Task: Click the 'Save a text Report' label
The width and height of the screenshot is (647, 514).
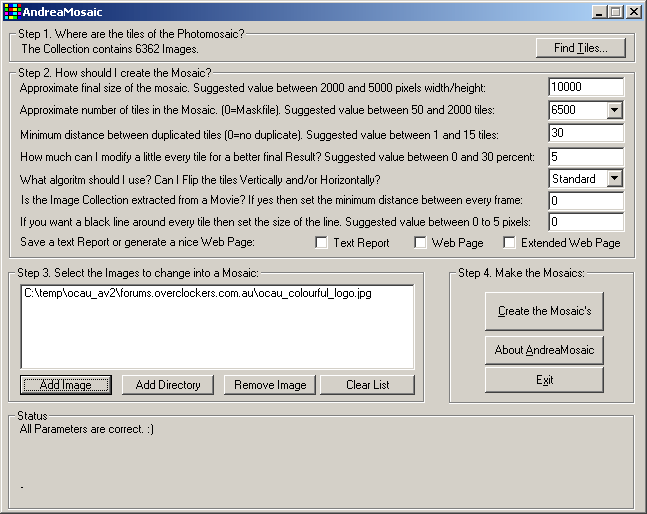Action: tap(137, 242)
